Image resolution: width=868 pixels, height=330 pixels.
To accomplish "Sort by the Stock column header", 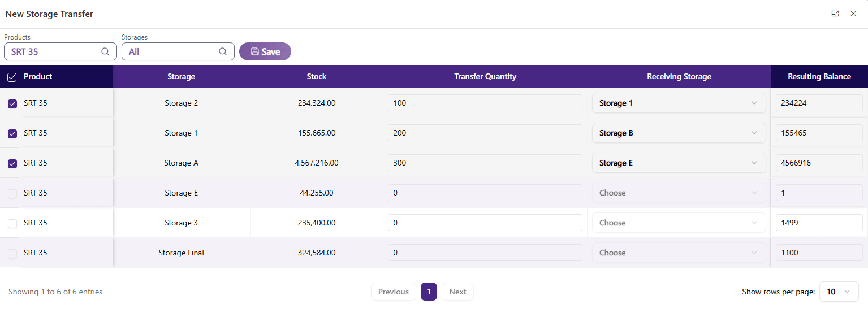I will (x=317, y=77).
